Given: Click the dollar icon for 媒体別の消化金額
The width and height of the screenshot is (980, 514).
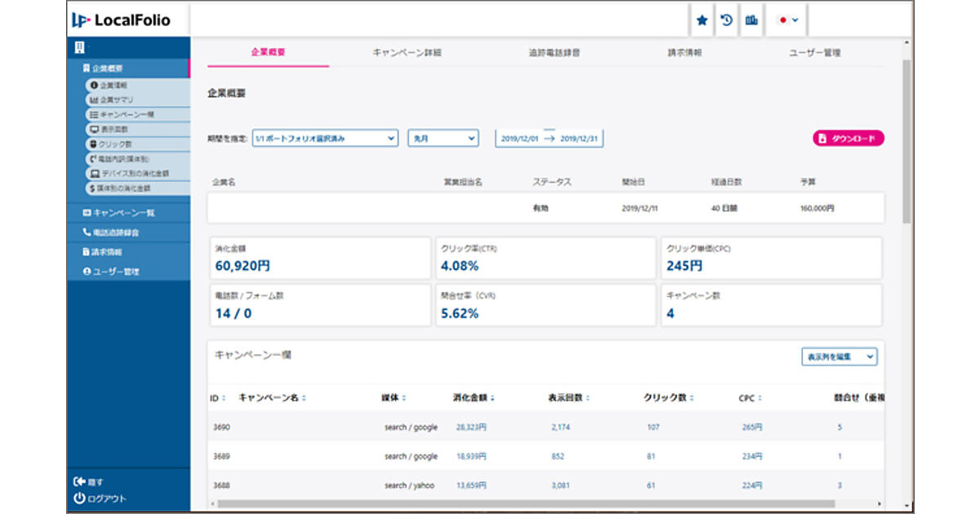Looking at the screenshot, I should (x=92, y=188).
